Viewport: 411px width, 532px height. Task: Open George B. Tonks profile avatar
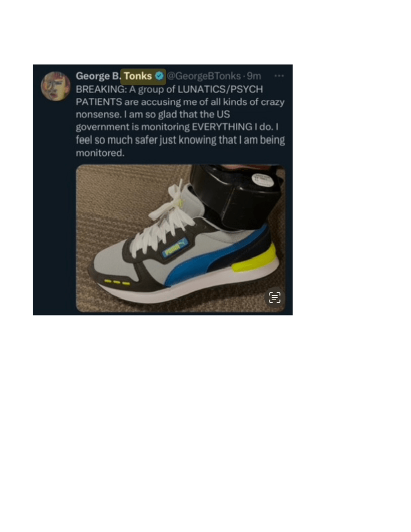tap(55, 86)
